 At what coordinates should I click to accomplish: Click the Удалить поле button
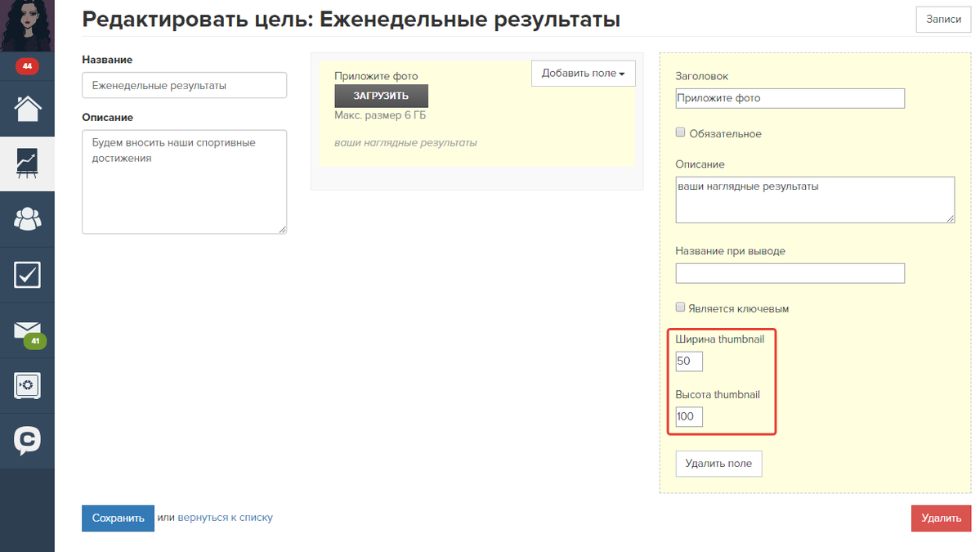pos(718,464)
